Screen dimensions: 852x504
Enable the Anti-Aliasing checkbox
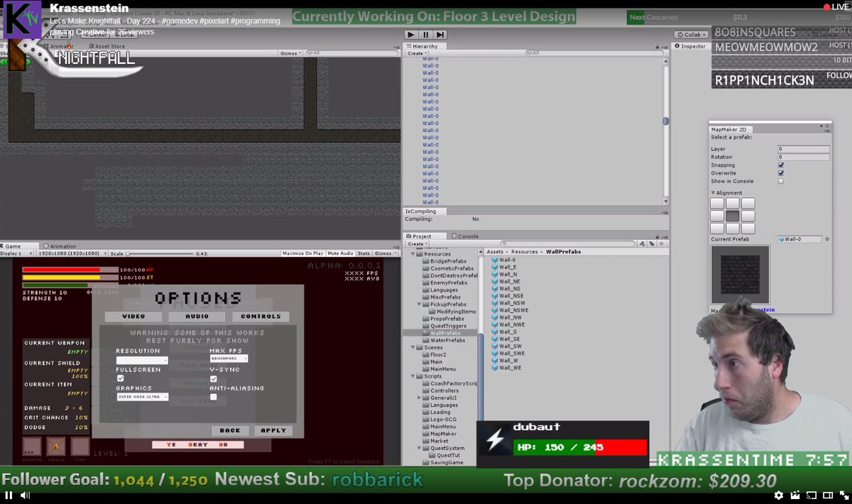[214, 398]
